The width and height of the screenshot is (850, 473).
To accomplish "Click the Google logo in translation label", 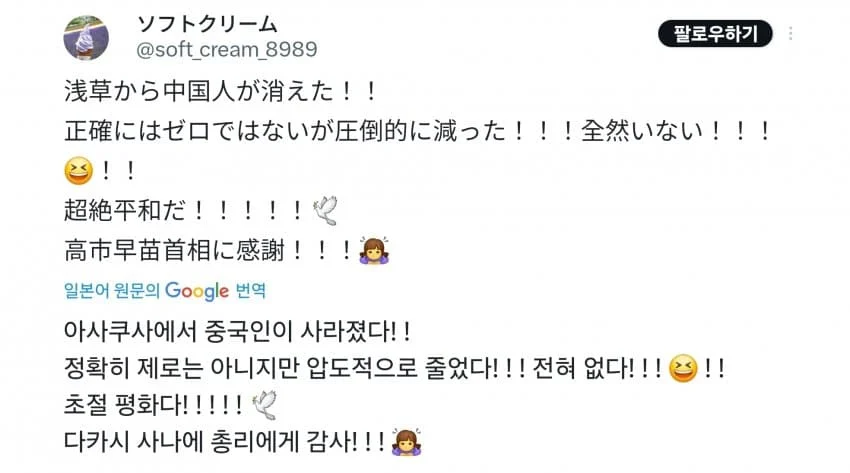I will click(x=197, y=291).
